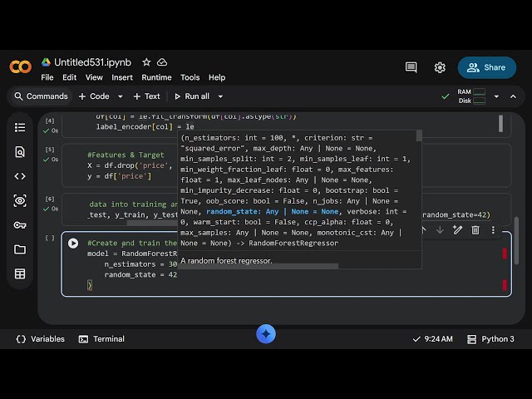532x399 pixels.
Task: Open Find and replace sidebar icon
Action: pos(20,152)
